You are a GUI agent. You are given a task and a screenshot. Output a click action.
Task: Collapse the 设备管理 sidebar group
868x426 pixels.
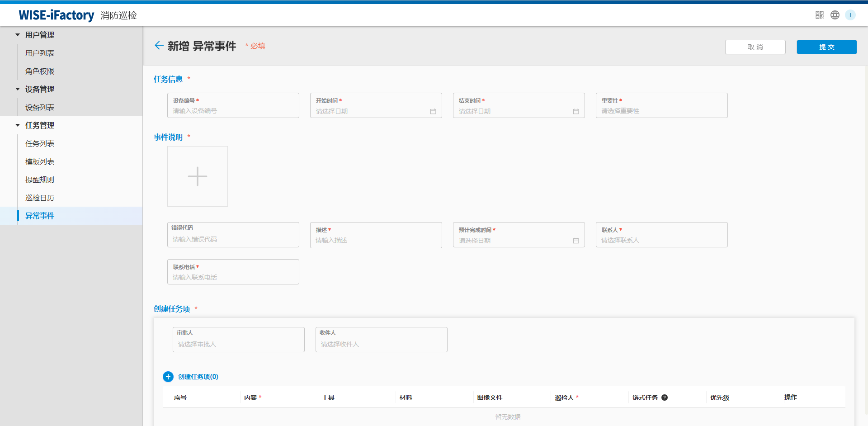[18, 89]
